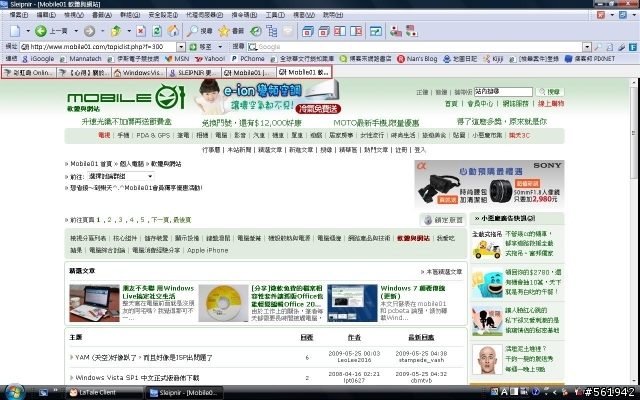The image size is (640, 400).
Task: Click the Apple iPhone category link
Action: (x=207, y=250)
